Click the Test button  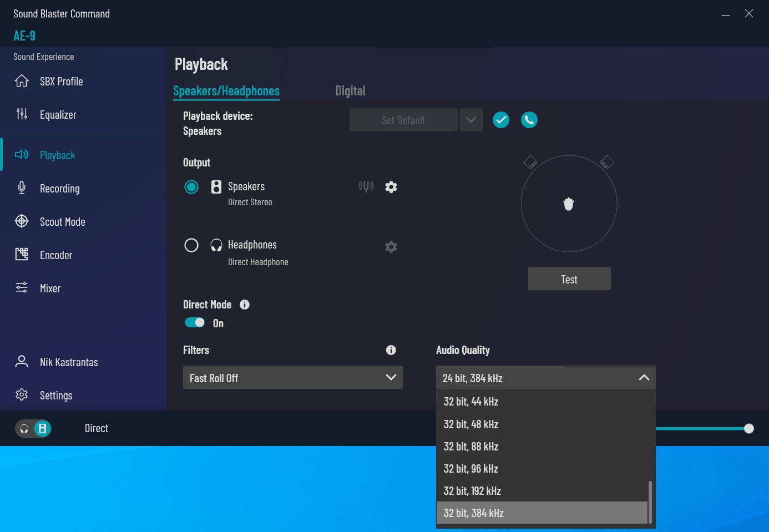point(569,279)
